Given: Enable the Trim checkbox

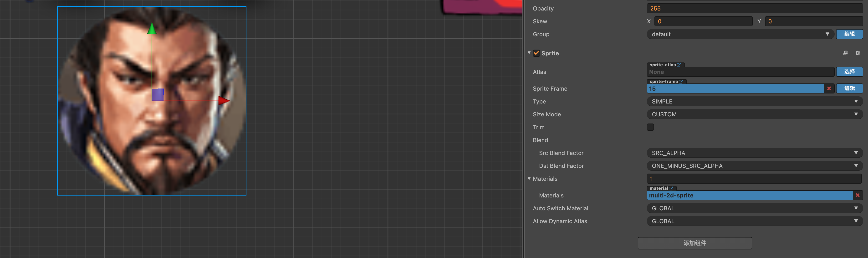Looking at the screenshot, I should coord(650,127).
